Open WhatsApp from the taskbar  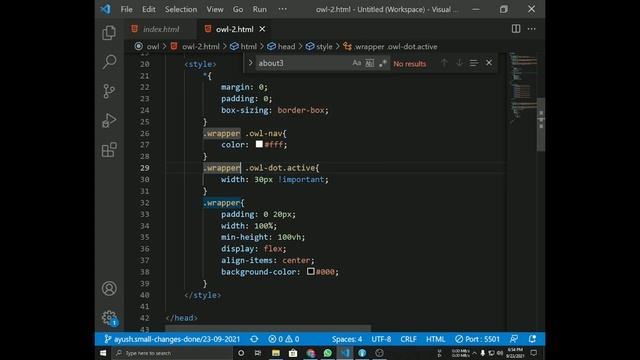point(327,353)
